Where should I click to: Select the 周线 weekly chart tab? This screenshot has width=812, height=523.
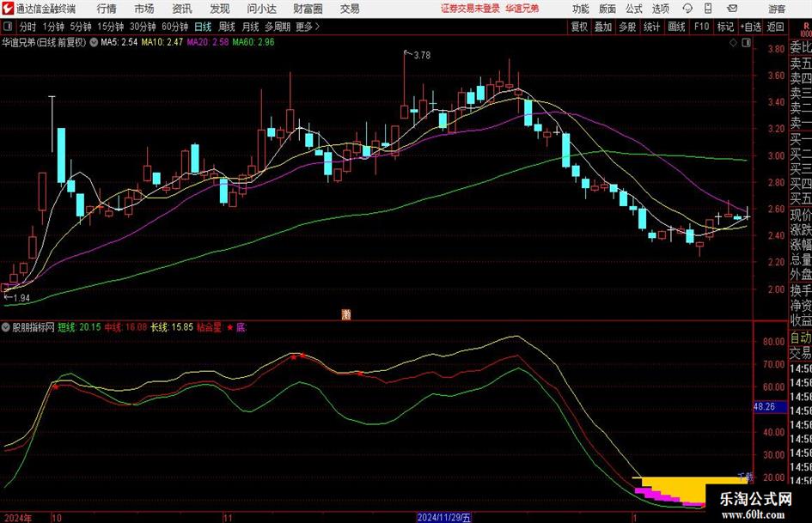tap(227, 27)
